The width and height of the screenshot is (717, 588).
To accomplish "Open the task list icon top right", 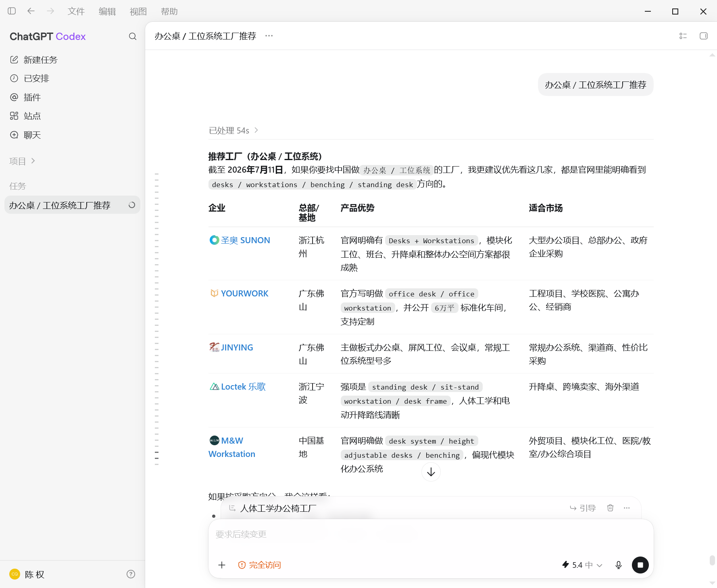I will (683, 36).
